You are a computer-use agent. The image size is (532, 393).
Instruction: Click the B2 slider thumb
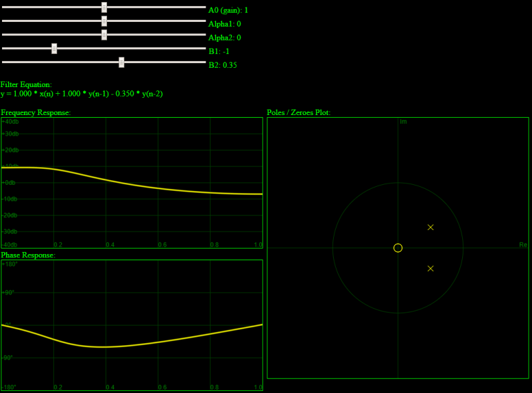122,63
